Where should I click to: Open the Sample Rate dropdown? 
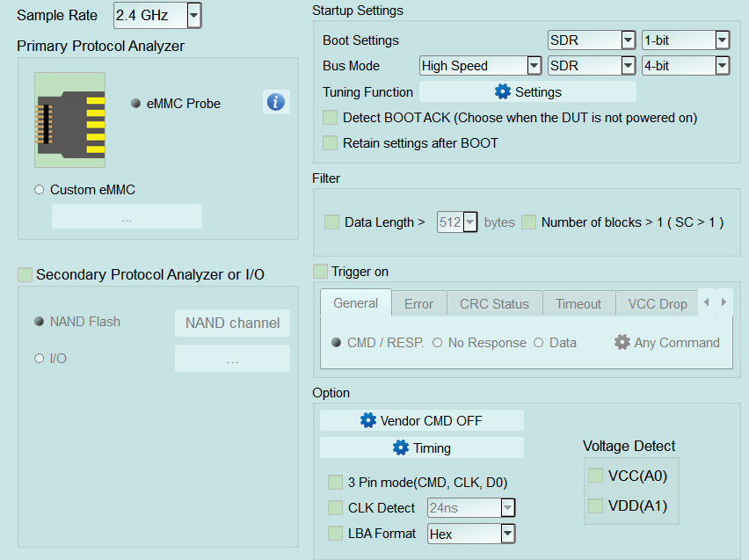point(157,15)
